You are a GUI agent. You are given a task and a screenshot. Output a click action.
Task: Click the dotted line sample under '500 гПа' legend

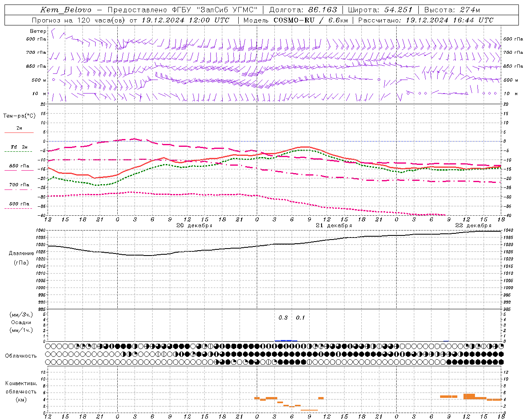point(18,209)
